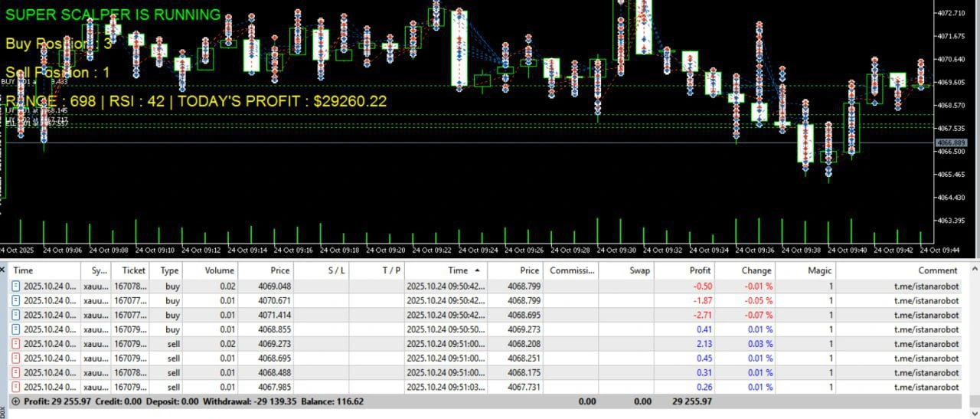Click the SUPER SCALPER IS RUNNING chart label
Image resolution: width=980 pixels, height=419 pixels.
tap(113, 15)
